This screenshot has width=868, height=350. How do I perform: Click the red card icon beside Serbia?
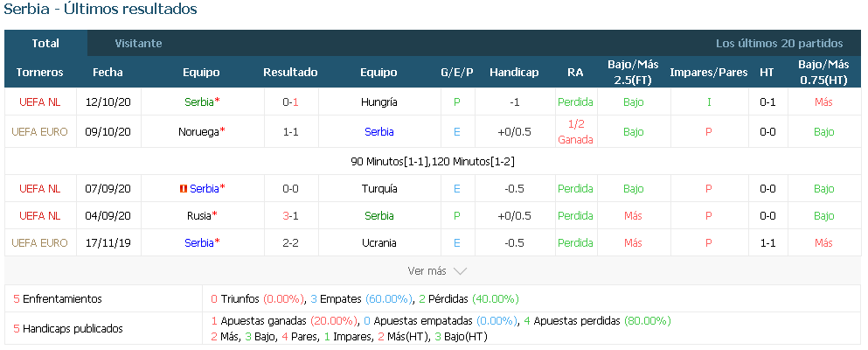tap(184, 189)
